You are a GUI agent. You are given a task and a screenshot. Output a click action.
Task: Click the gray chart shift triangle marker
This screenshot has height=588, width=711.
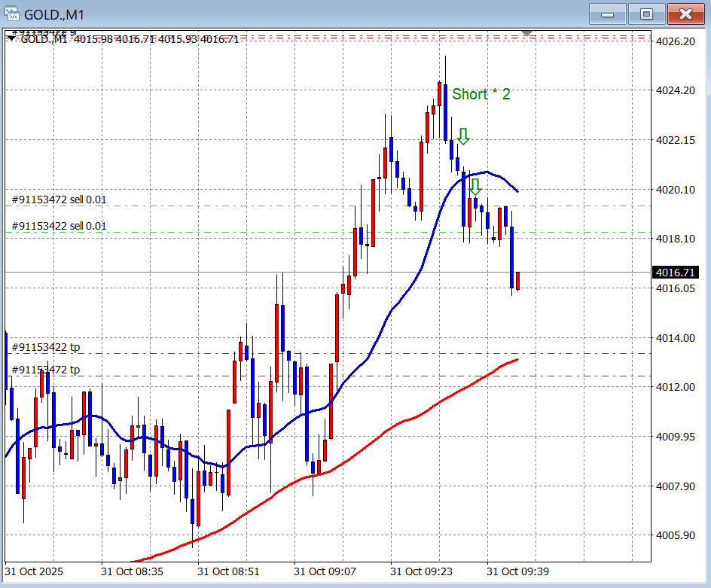(x=528, y=33)
